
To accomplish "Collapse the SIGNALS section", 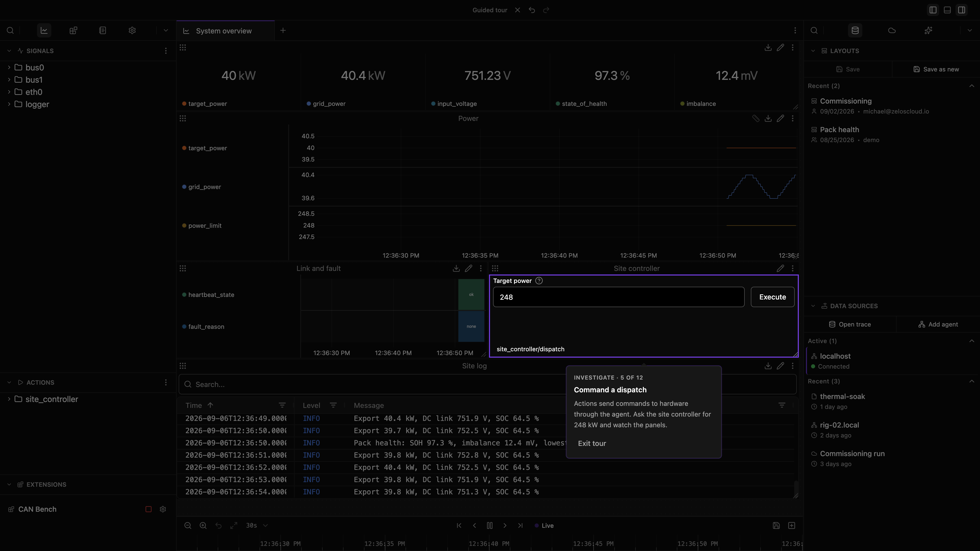I will point(9,51).
